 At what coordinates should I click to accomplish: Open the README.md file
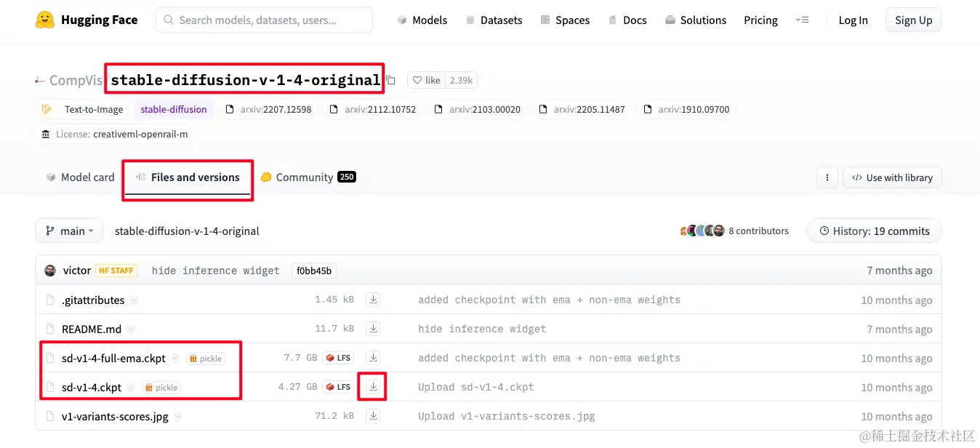tap(92, 329)
